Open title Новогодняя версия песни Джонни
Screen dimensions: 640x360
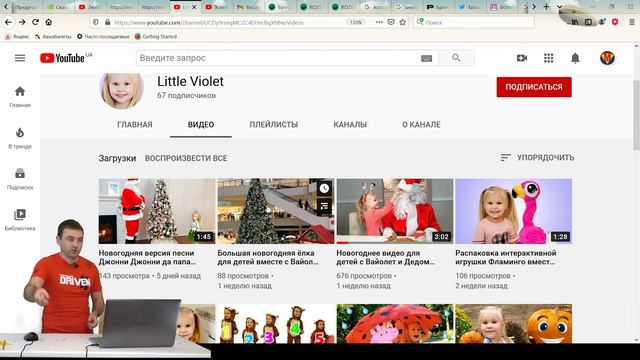click(147, 258)
